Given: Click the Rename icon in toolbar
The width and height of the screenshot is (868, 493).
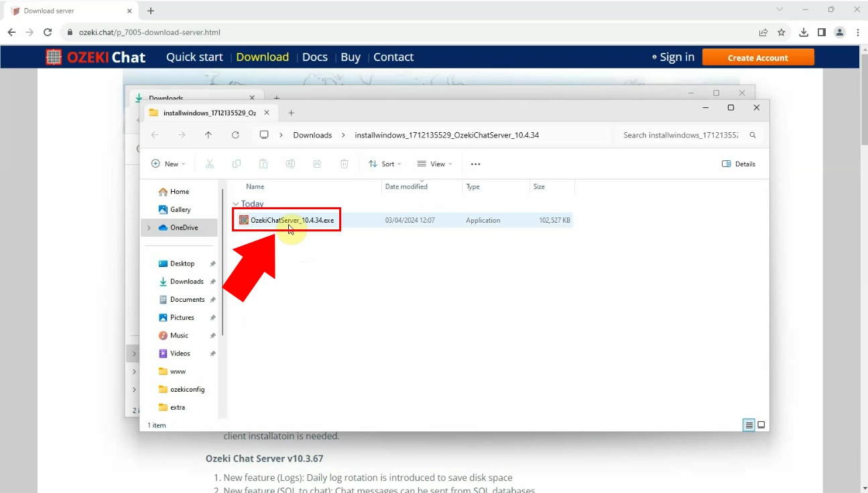Looking at the screenshot, I should click(x=290, y=164).
